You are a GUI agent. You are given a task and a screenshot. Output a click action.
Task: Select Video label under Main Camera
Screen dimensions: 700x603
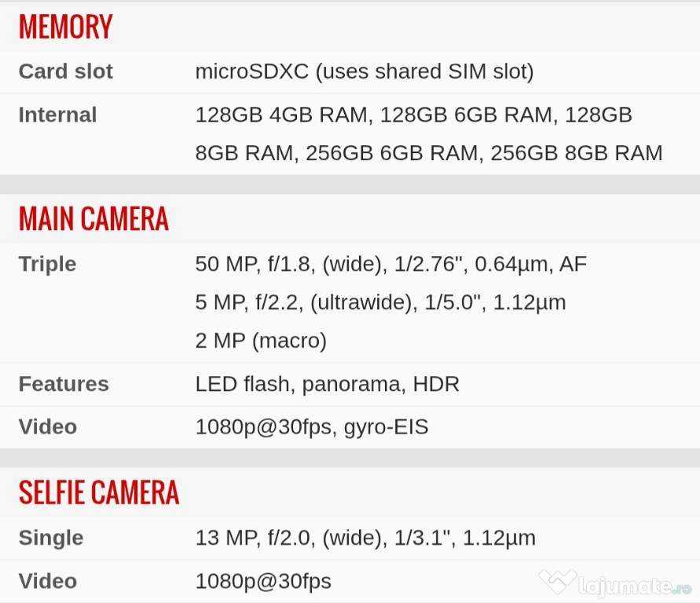point(48,426)
